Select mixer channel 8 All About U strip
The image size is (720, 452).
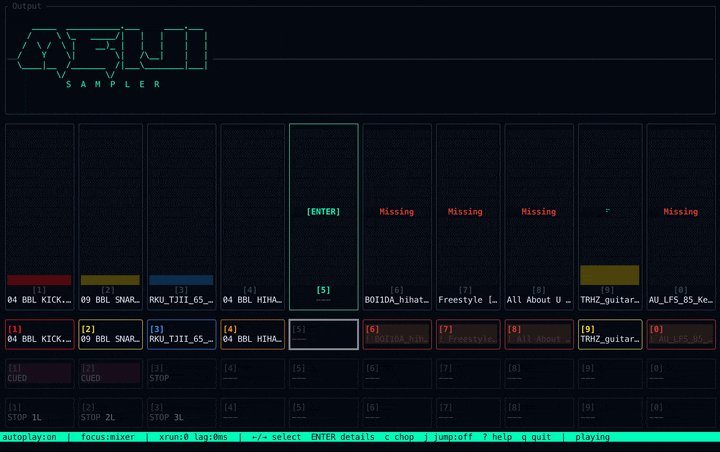tap(539, 217)
